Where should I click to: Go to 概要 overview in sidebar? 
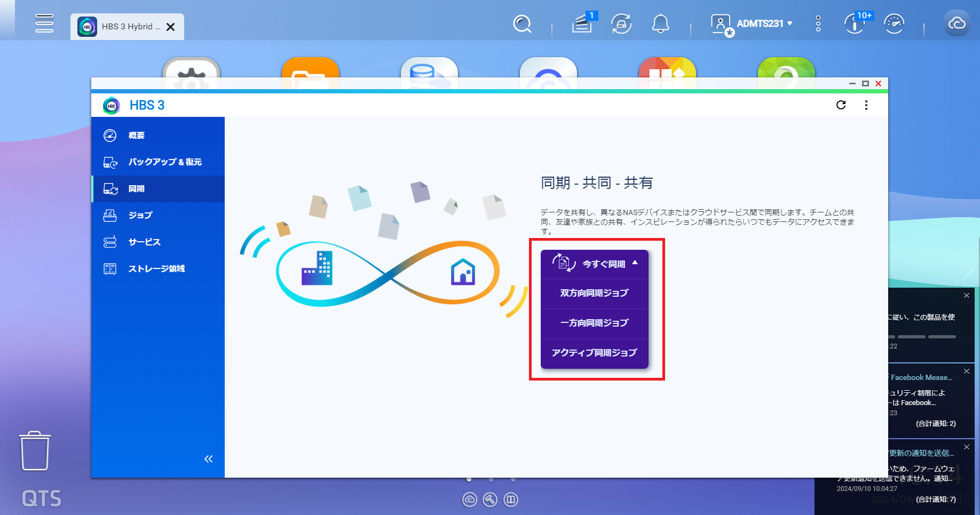(x=158, y=136)
